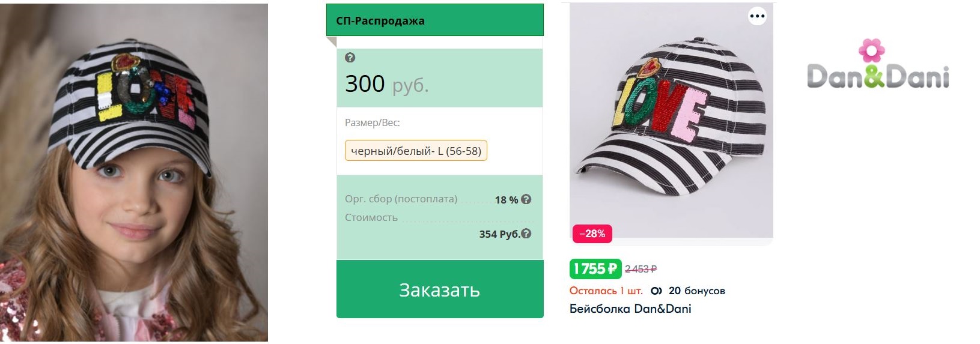Click the 300 руб. price text
980x344 pixels.
[386, 84]
